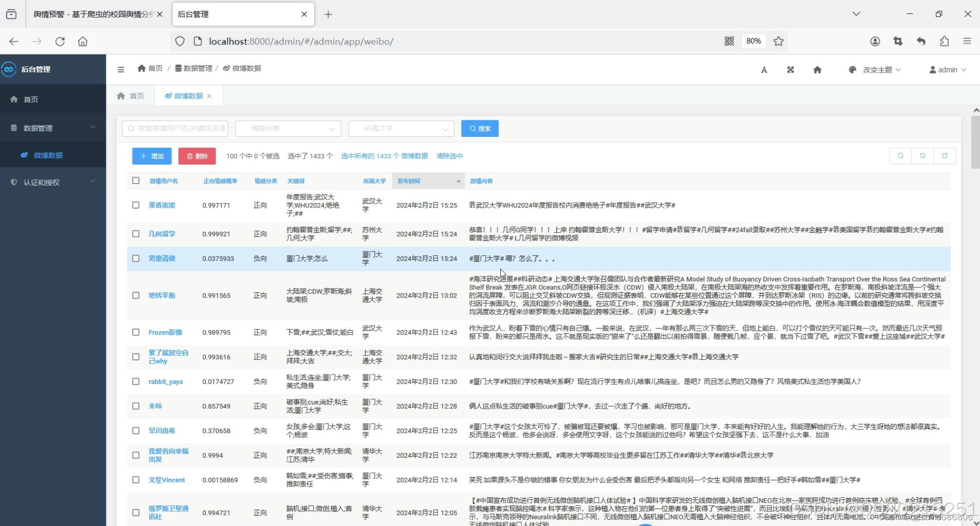Click the home icon next to the theme switcher
The height and width of the screenshot is (526, 980).
817,69
